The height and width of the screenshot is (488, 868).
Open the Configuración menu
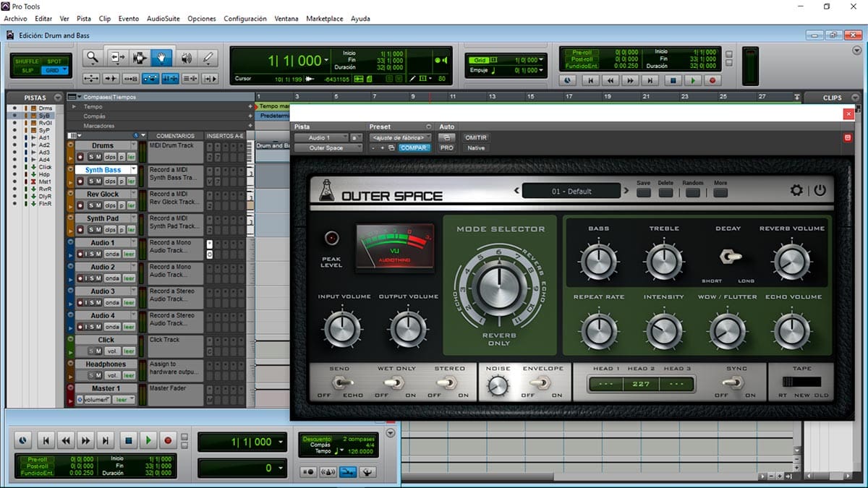pos(245,18)
